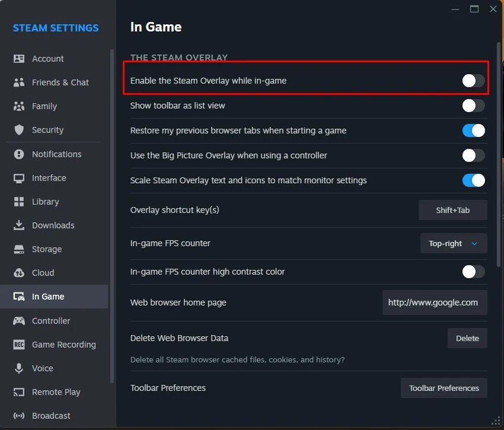
Task: Click the Storage drive icon
Action: point(19,249)
